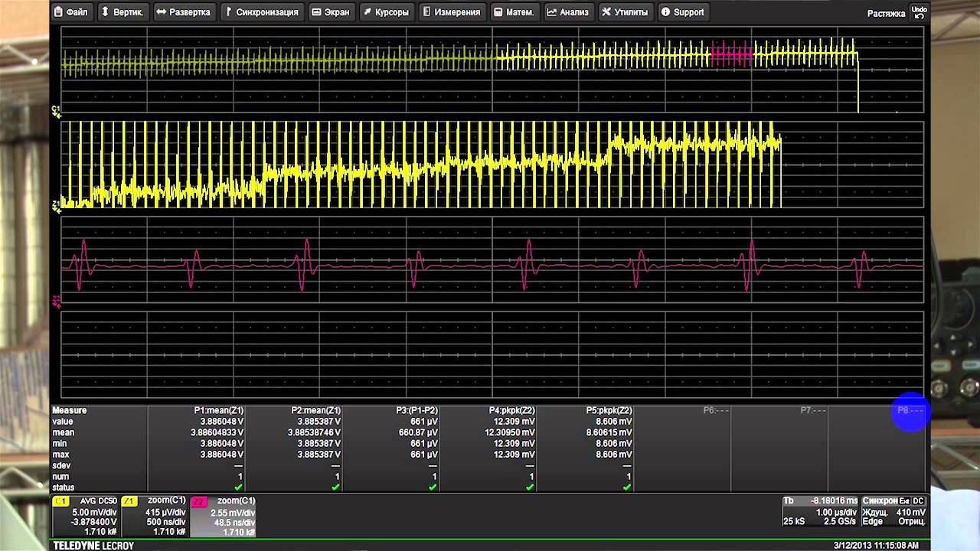Click the sdev row label
This screenshot has height=551, width=980.
(x=61, y=465)
